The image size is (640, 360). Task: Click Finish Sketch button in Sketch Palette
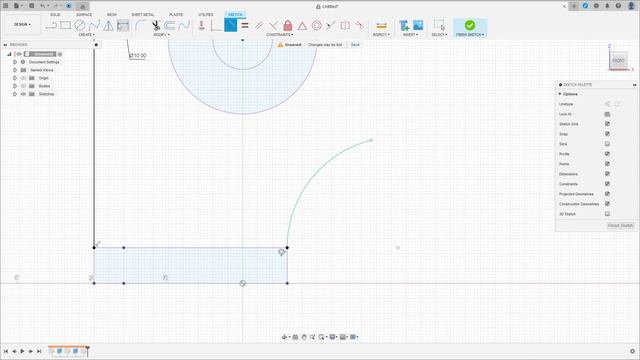pyautogui.click(x=620, y=225)
